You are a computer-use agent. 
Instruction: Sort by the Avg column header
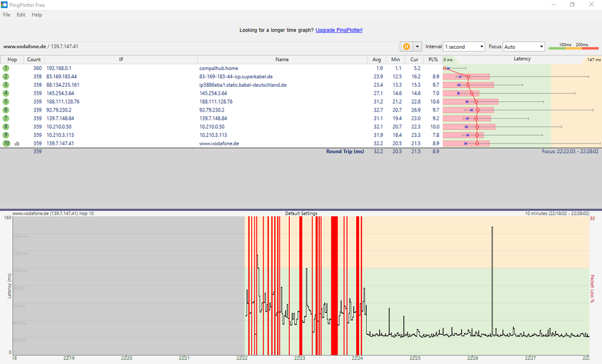(377, 60)
